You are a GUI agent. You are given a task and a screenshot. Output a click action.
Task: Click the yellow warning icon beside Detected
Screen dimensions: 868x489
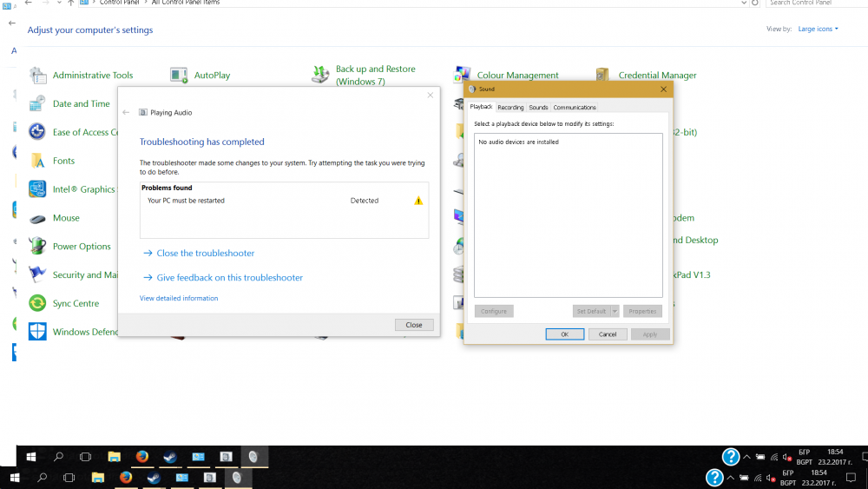click(x=418, y=201)
